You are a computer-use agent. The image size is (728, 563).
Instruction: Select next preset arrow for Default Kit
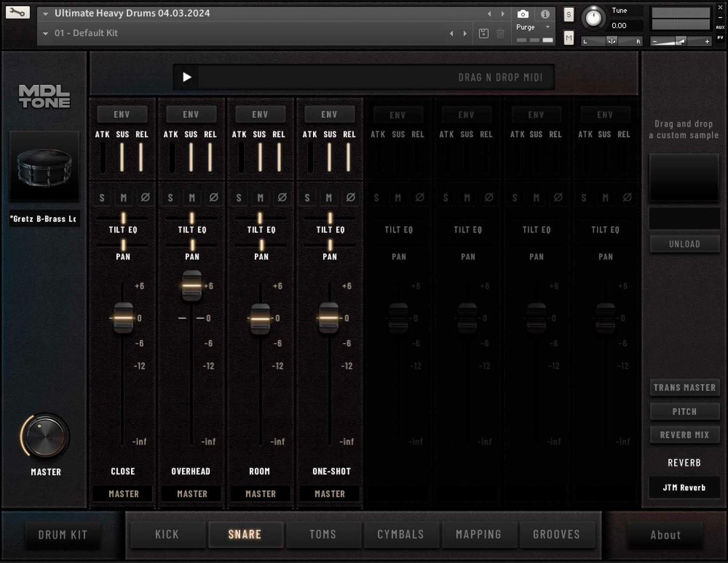pos(465,33)
